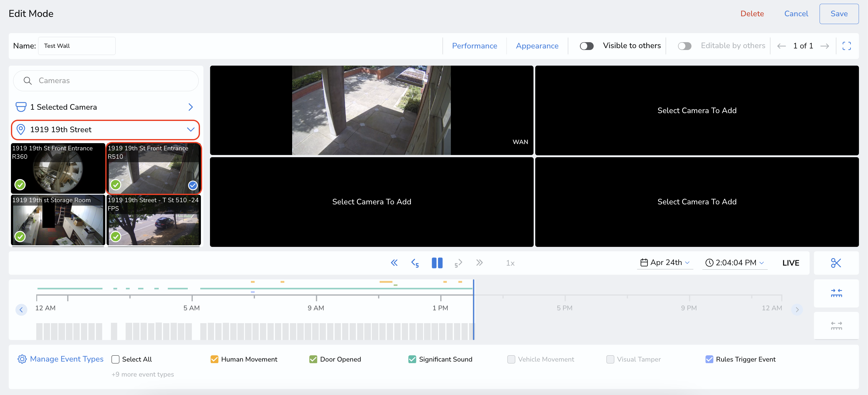868x395 pixels.
Task: Click green status check on R360 camera
Action: [20, 185]
